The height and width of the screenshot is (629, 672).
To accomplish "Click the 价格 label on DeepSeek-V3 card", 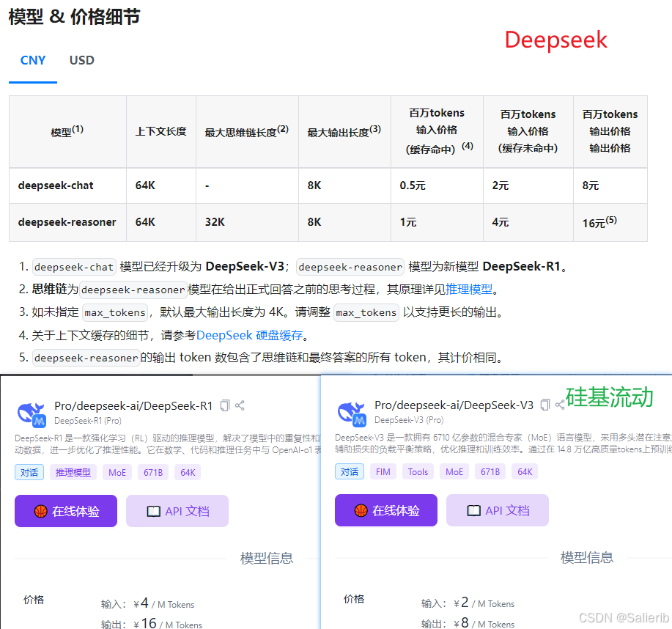I will pyautogui.click(x=353, y=599).
